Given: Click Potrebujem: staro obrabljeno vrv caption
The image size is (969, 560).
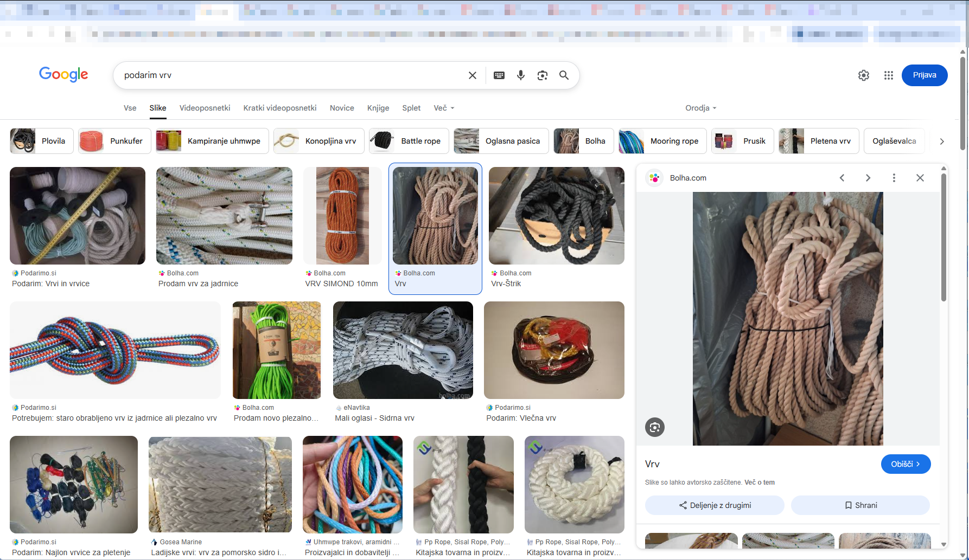Looking at the screenshot, I should 114,418.
